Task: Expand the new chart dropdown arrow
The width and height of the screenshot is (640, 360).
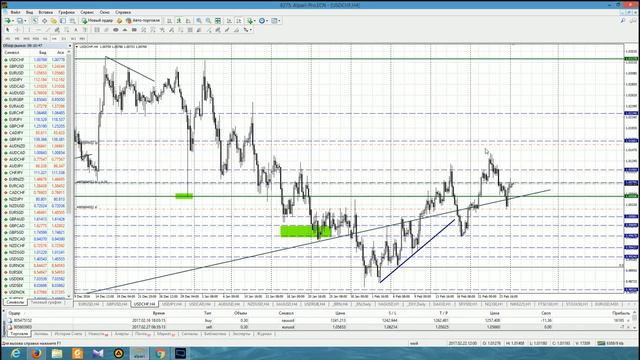Action: 13,21
